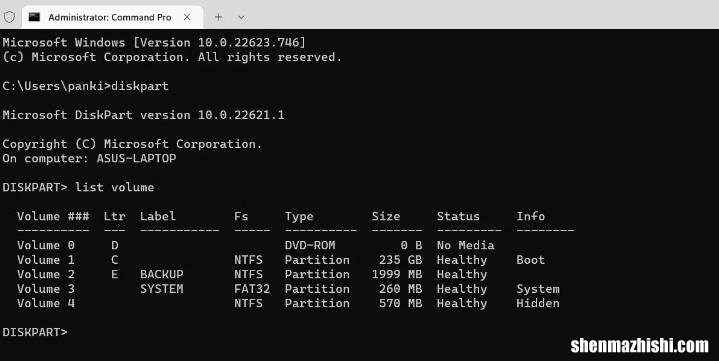Click Volume 1 in the volume list
This screenshot has height=361, width=719.
[46, 260]
